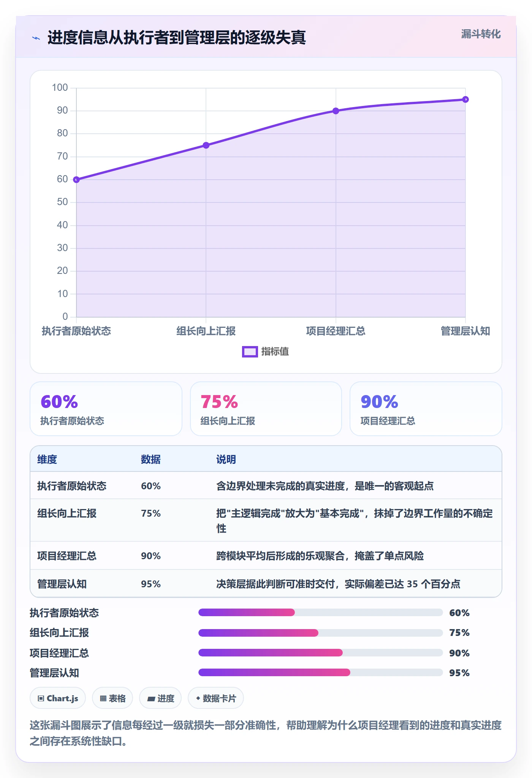Toggle the 指标值 legend swatch

coord(250,352)
